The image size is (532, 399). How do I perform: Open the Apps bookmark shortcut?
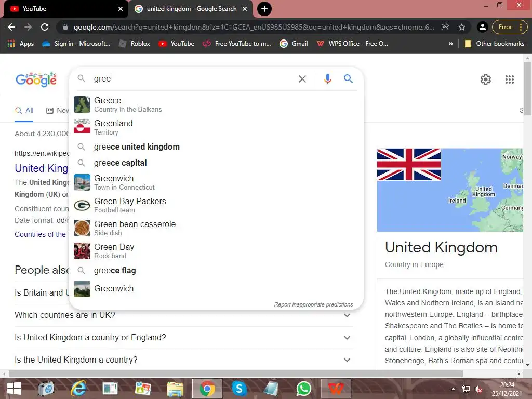pos(21,44)
